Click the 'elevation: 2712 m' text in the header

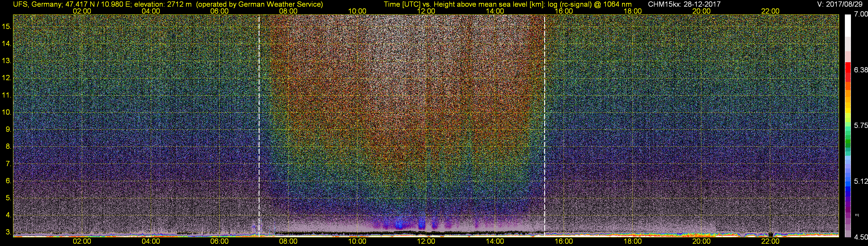coord(163,4)
